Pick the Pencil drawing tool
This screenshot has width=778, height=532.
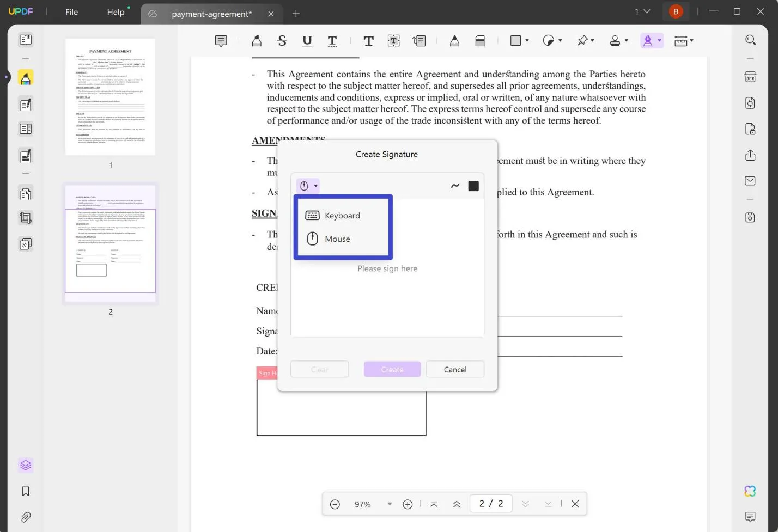point(455,40)
